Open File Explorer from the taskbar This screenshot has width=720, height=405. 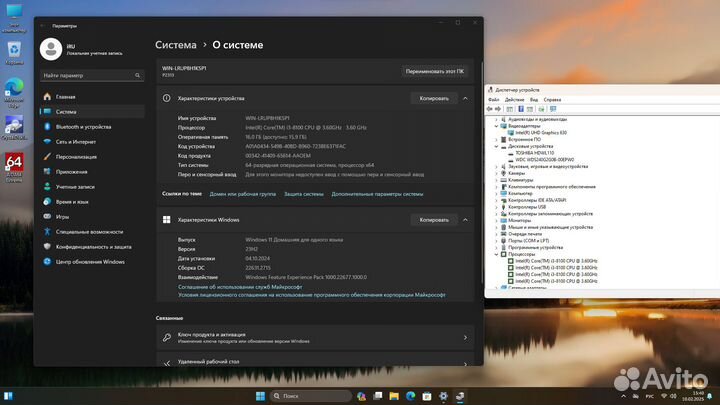point(394,396)
